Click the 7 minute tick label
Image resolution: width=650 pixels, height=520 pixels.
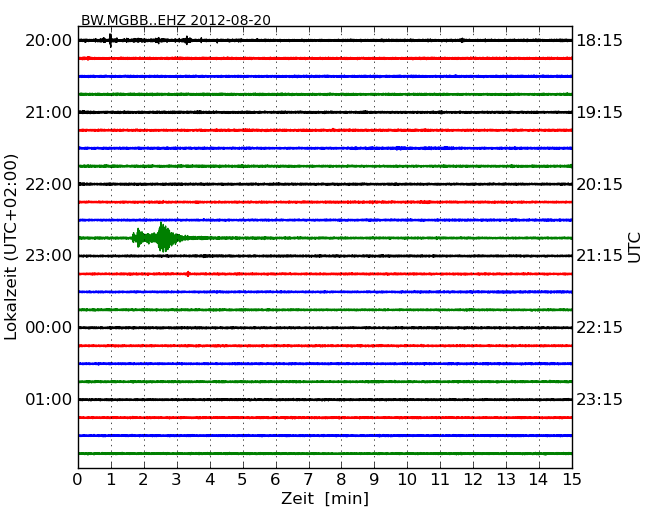pyautogui.click(x=308, y=479)
